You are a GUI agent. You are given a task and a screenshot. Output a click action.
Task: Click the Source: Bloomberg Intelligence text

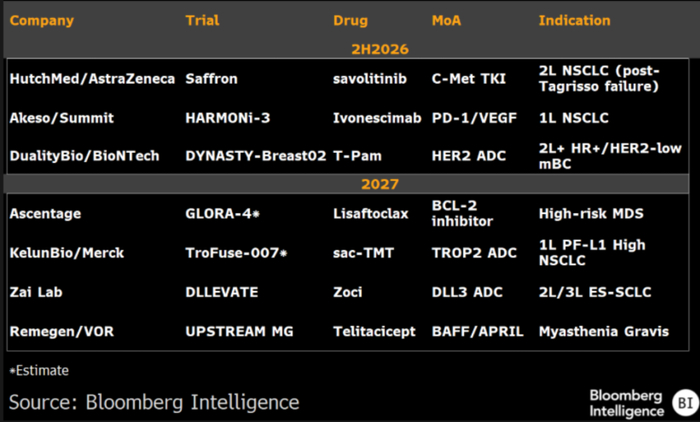(x=154, y=402)
